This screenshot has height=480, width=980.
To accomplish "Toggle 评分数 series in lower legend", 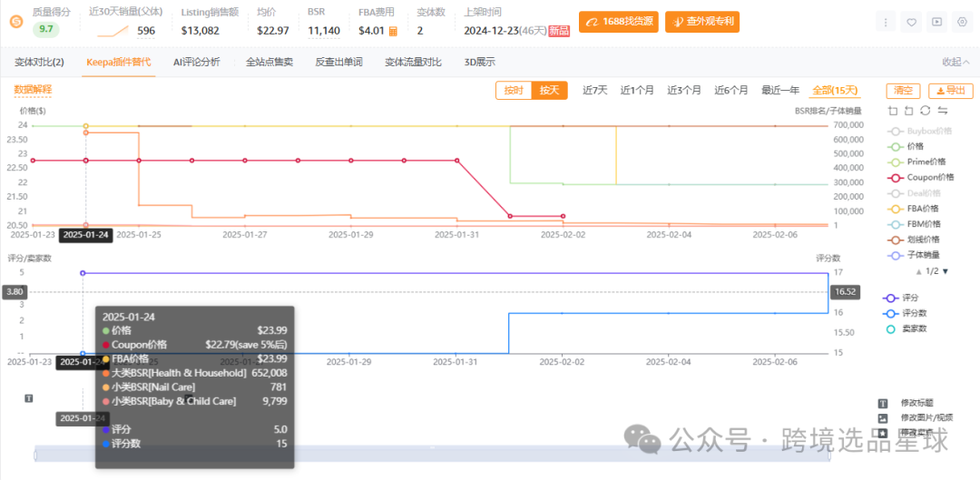I will 905,314.
